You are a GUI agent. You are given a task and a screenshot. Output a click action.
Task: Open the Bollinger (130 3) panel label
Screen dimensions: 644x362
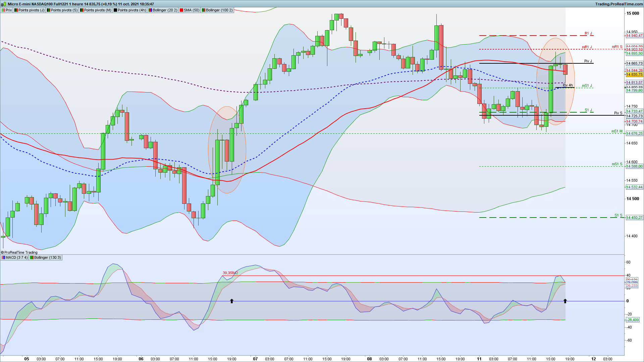47,257
